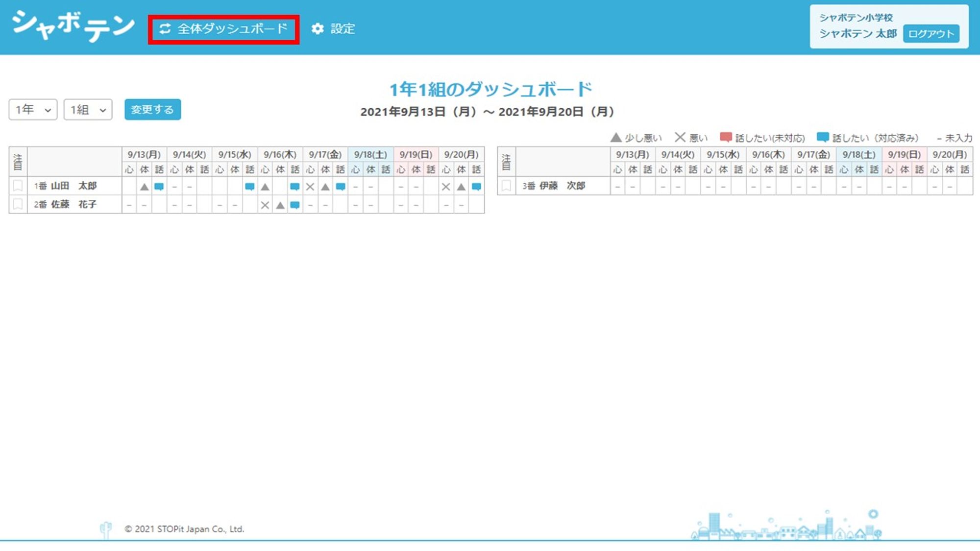The height and width of the screenshot is (551, 980).
Task: Open the 全体ダッシュボード menu item
Action: coord(223,29)
